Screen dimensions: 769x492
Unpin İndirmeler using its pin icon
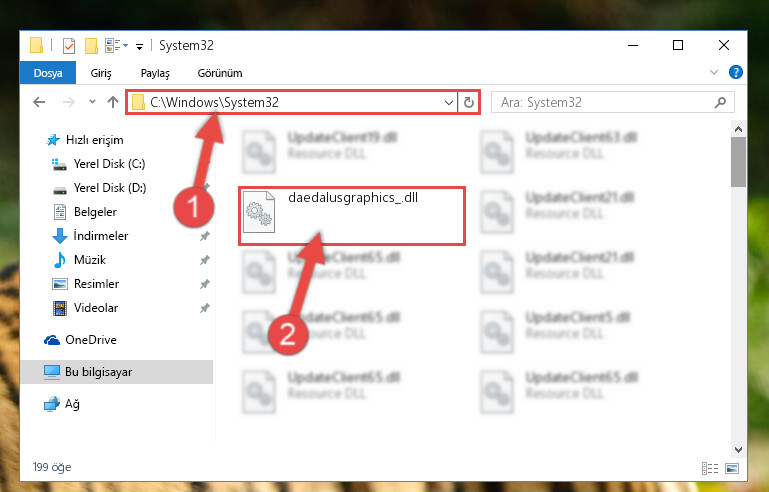(205, 236)
